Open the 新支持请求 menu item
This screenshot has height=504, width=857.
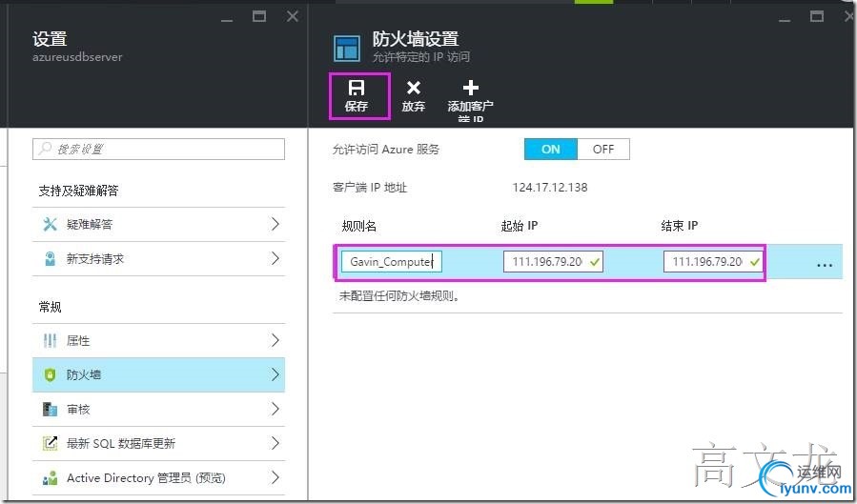pyautogui.click(x=158, y=259)
